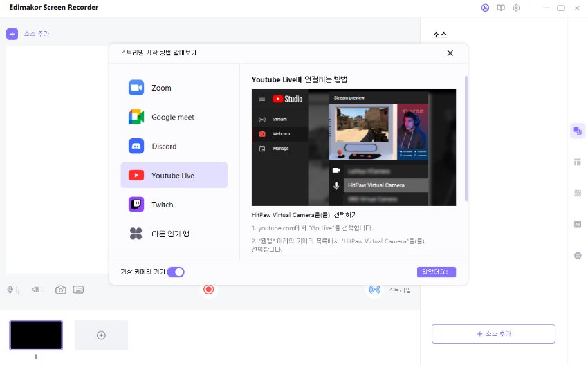Click the guide dialog vertical scrollbar
This screenshot has height=365, width=588.
(466, 139)
